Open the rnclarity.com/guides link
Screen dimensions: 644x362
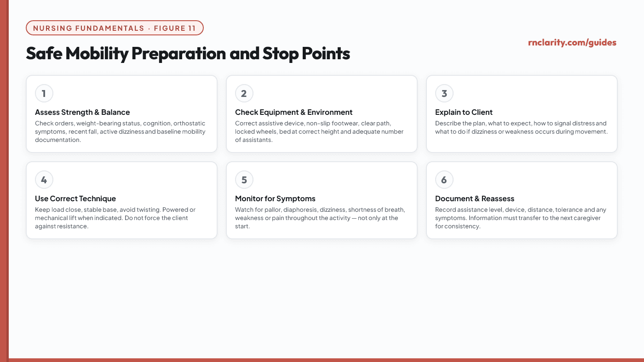pyautogui.click(x=572, y=43)
